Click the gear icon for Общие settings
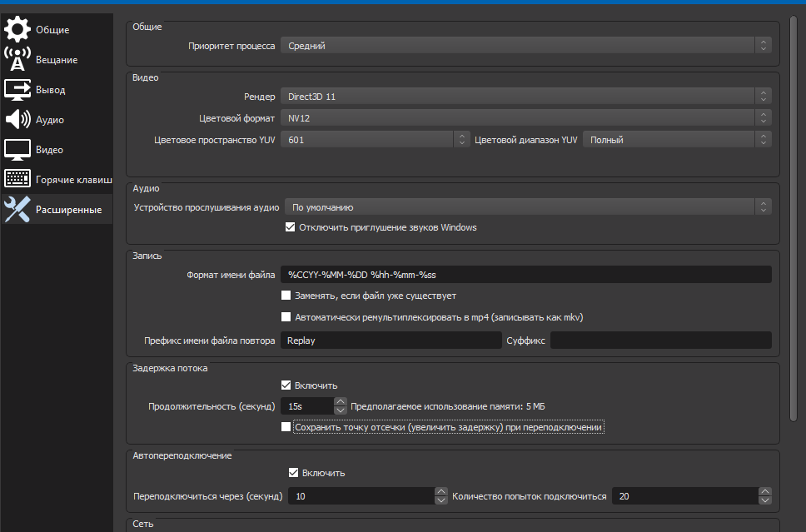Image resolution: width=806 pixels, height=532 pixels. pos(17,29)
